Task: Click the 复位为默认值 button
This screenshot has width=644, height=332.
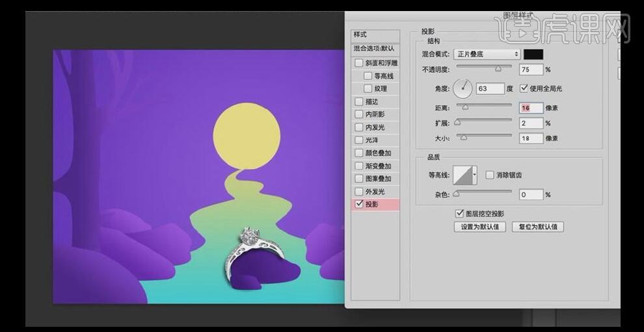Action: click(x=537, y=227)
